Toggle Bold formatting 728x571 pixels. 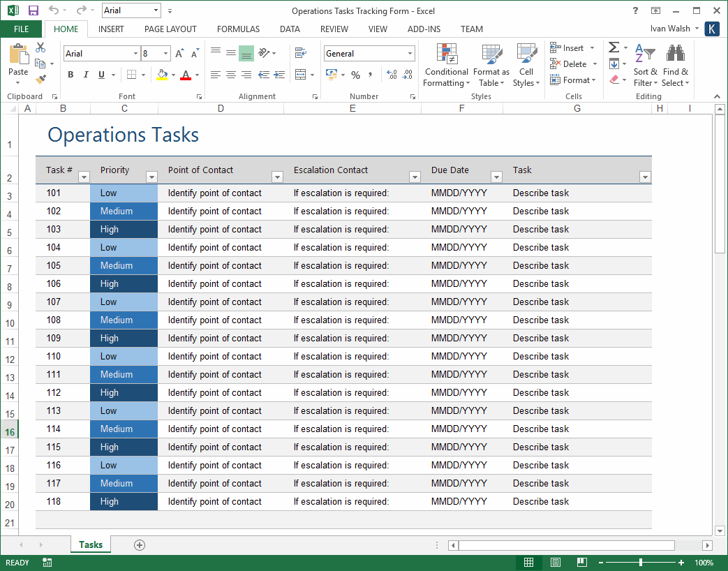pos(70,75)
